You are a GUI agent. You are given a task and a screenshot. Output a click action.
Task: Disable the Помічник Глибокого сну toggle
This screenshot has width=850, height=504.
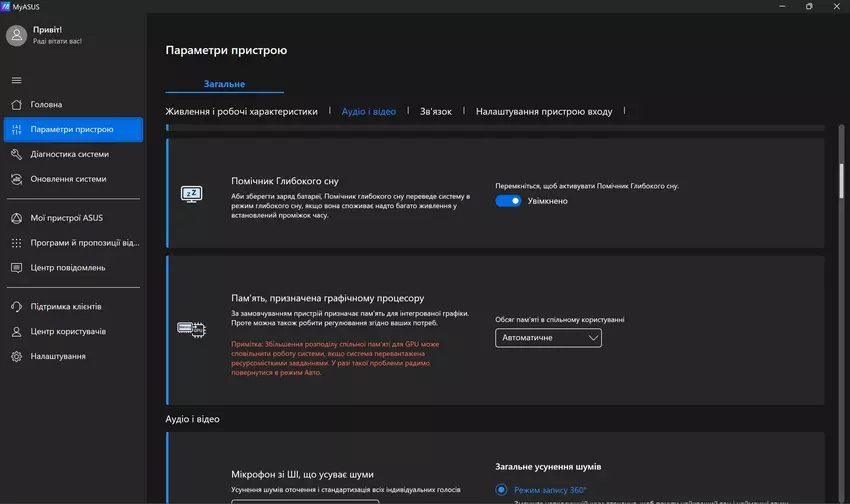coord(508,201)
